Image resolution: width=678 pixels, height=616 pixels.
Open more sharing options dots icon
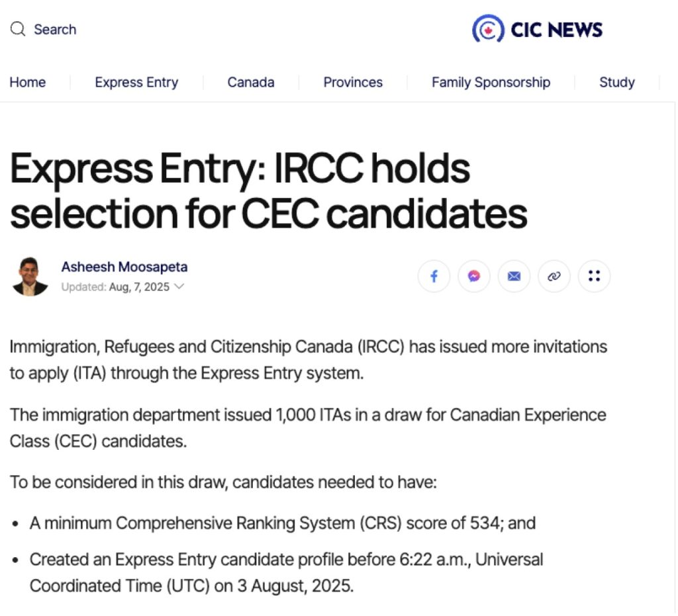pyautogui.click(x=595, y=276)
